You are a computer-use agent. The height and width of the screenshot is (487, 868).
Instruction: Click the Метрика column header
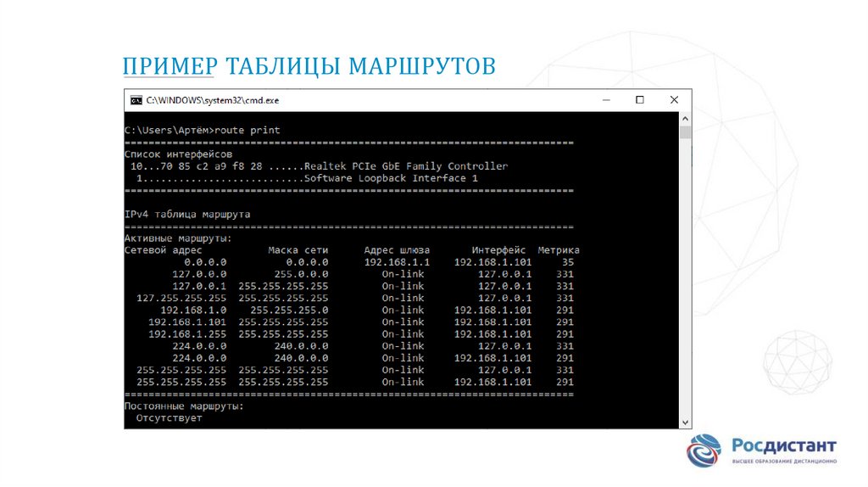coord(559,250)
